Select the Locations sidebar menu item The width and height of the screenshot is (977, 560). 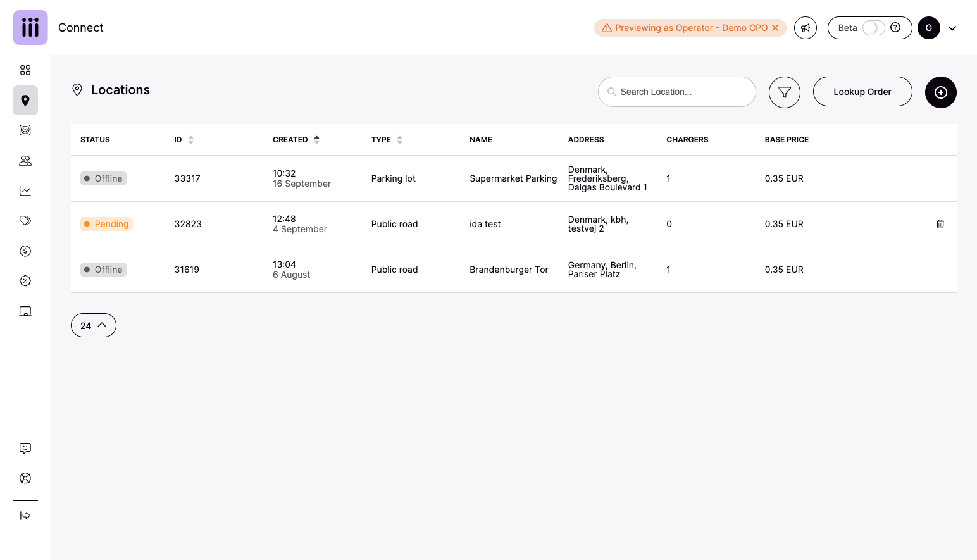pos(25,101)
